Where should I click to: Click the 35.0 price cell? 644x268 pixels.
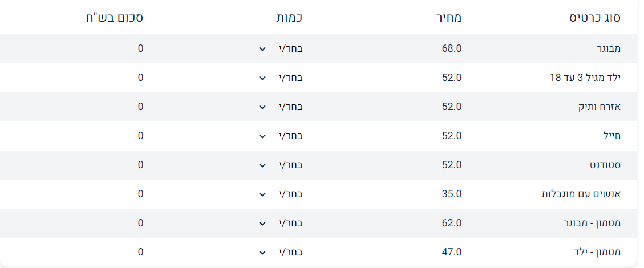(x=451, y=194)
